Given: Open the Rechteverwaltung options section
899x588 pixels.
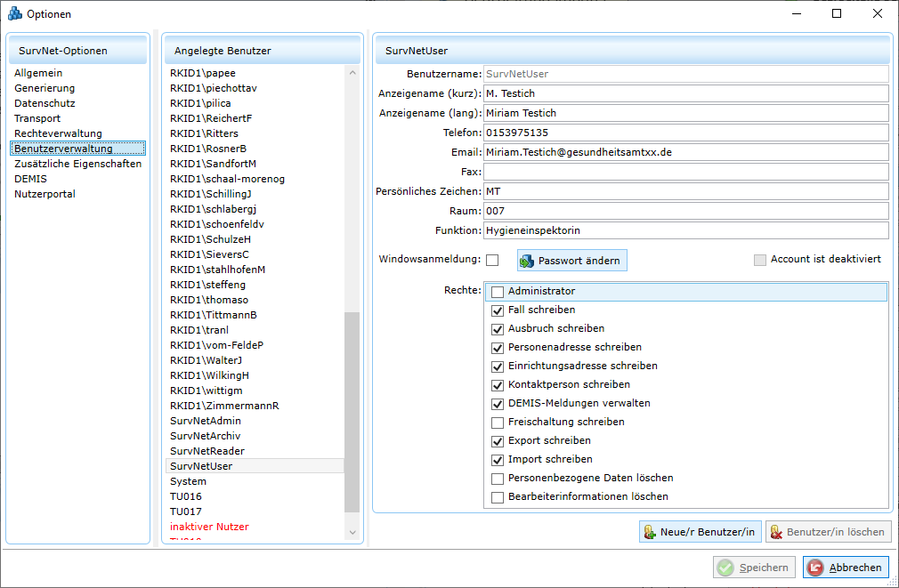Looking at the screenshot, I should click(x=58, y=133).
